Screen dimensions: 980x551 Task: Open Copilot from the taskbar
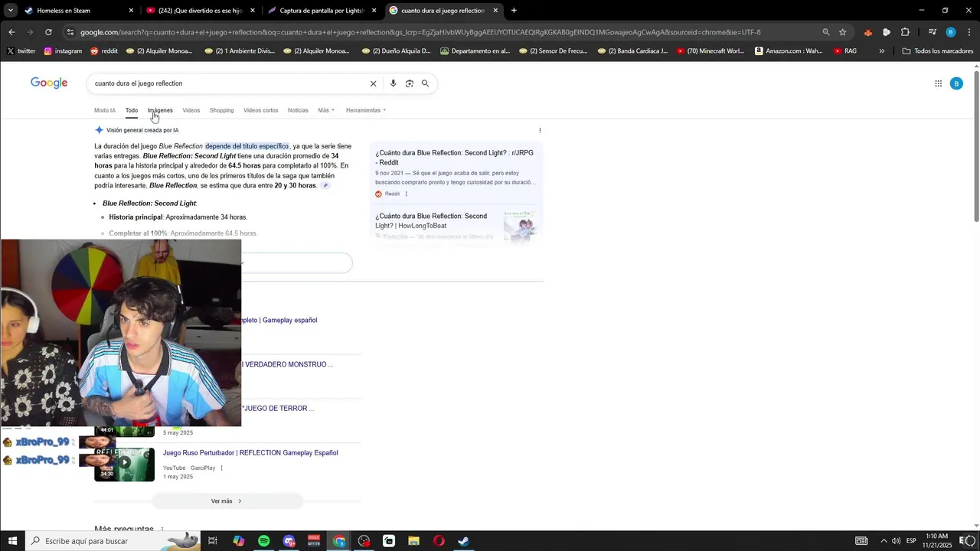238,541
